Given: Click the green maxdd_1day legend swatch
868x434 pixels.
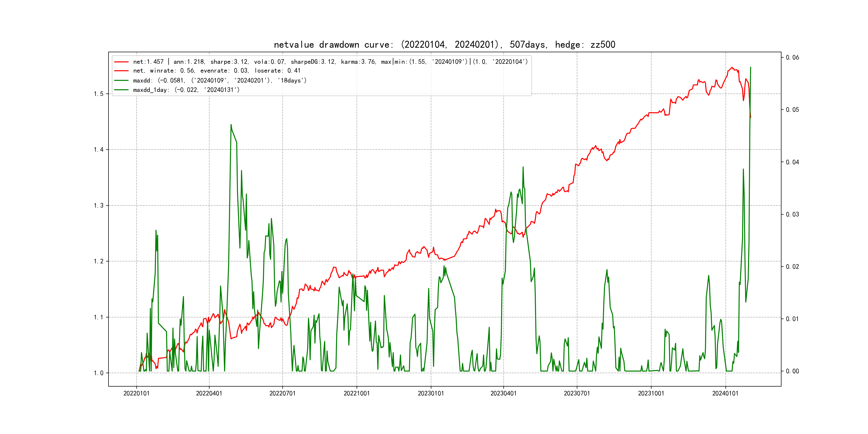Looking at the screenshot, I should [121, 90].
